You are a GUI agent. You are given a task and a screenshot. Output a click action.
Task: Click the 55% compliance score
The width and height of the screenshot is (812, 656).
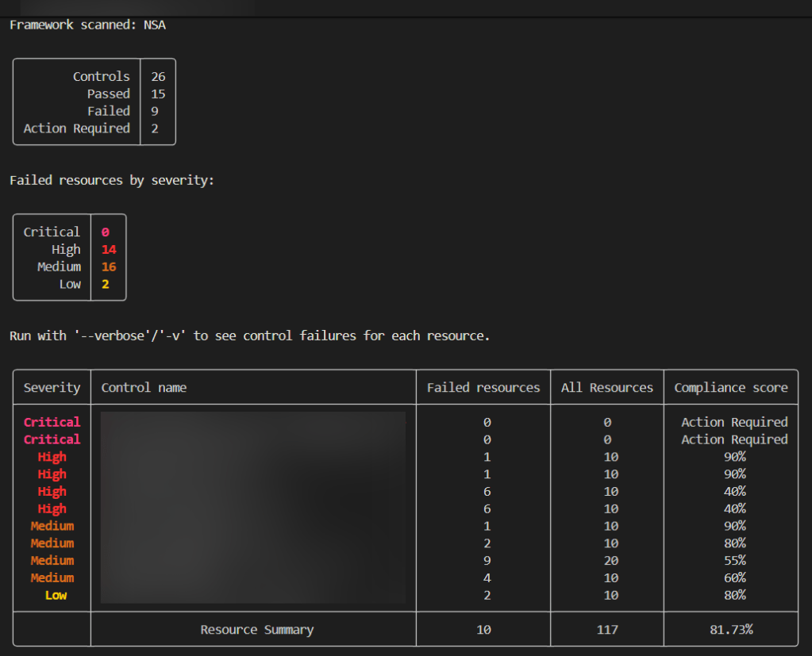tap(735, 560)
